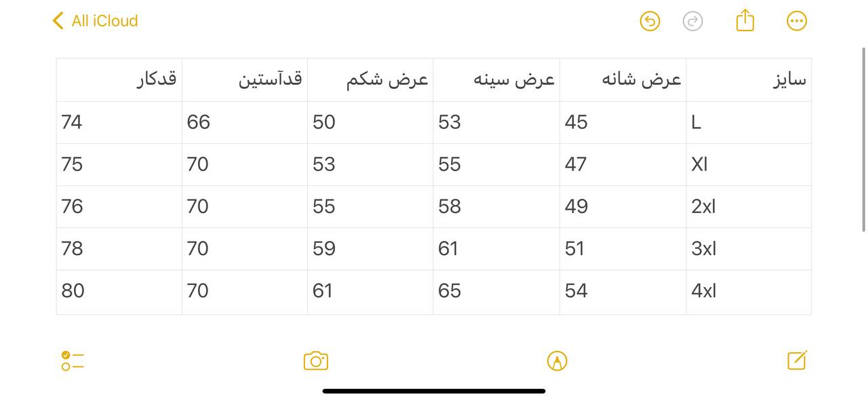
Task: Open the Markup pen icon
Action: [x=557, y=361]
